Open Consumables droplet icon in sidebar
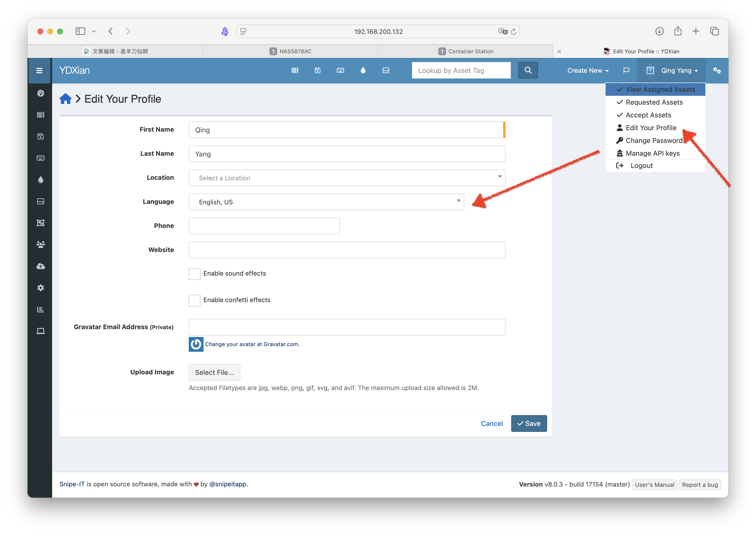The image size is (756, 534). (41, 180)
